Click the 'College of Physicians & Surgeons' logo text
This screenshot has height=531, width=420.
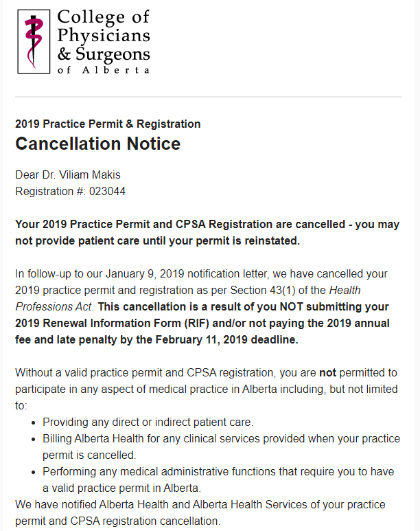(103, 34)
